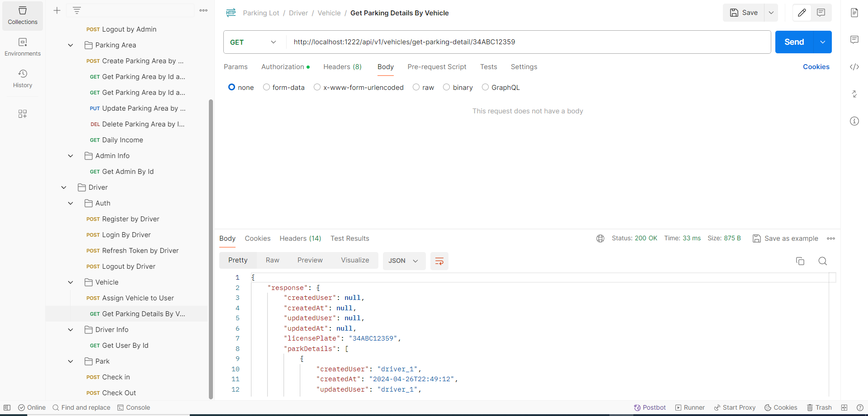The width and height of the screenshot is (868, 416).
Task: Switch to the Tests tab
Action: (489, 67)
